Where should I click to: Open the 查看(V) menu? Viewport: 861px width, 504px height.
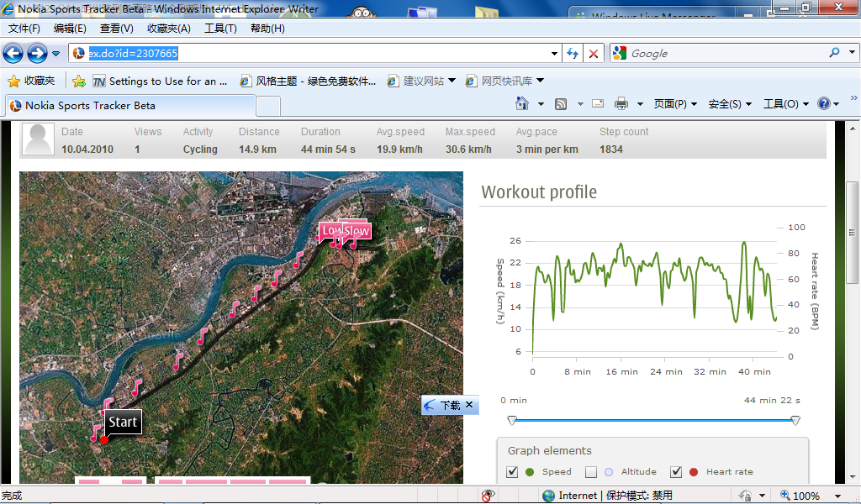pyautogui.click(x=116, y=29)
